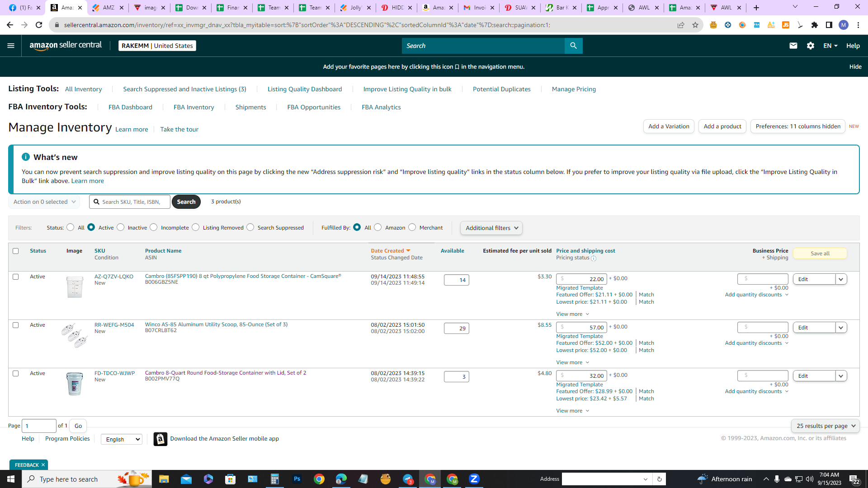868x488 pixels.
Task: Select the All status radio button
Action: pyautogui.click(x=71, y=227)
